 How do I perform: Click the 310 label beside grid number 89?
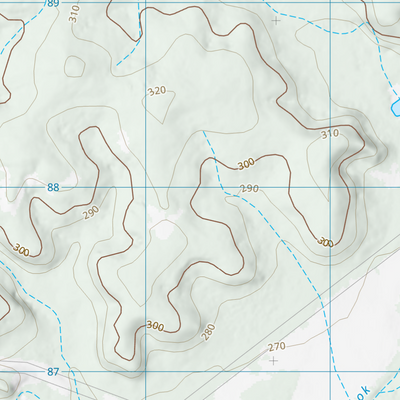[x=75, y=14]
